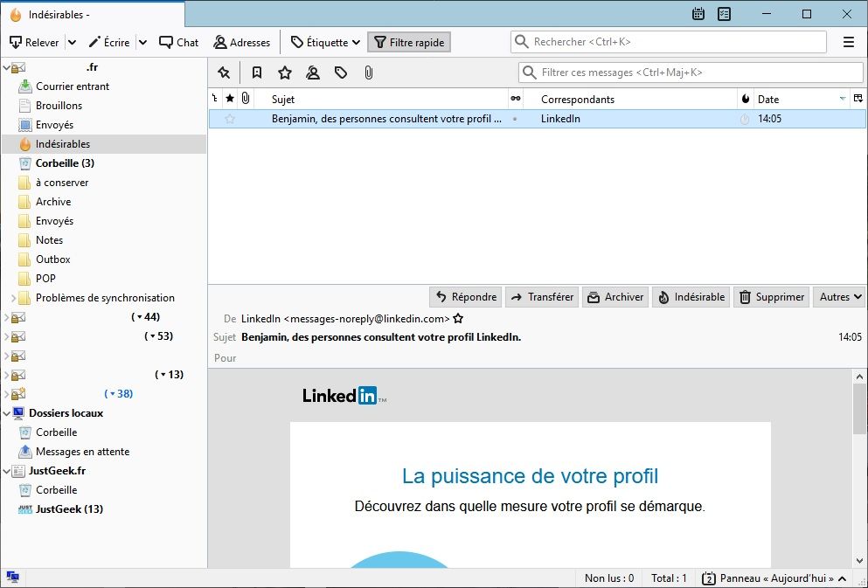Viewport: 868px width, 588px height.
Task: Open the JustGeek (13) feed folder
Action: pos(69,509)
